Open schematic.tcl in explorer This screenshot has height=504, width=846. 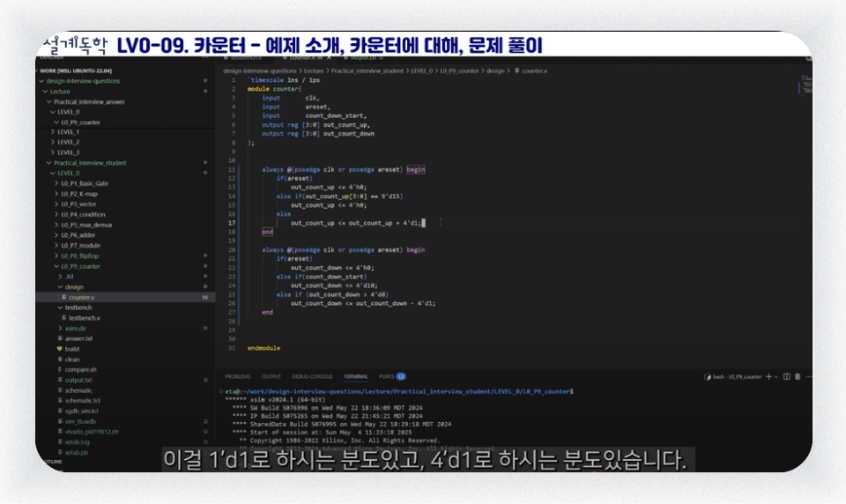pyautogui.click(x=82, y=400)
